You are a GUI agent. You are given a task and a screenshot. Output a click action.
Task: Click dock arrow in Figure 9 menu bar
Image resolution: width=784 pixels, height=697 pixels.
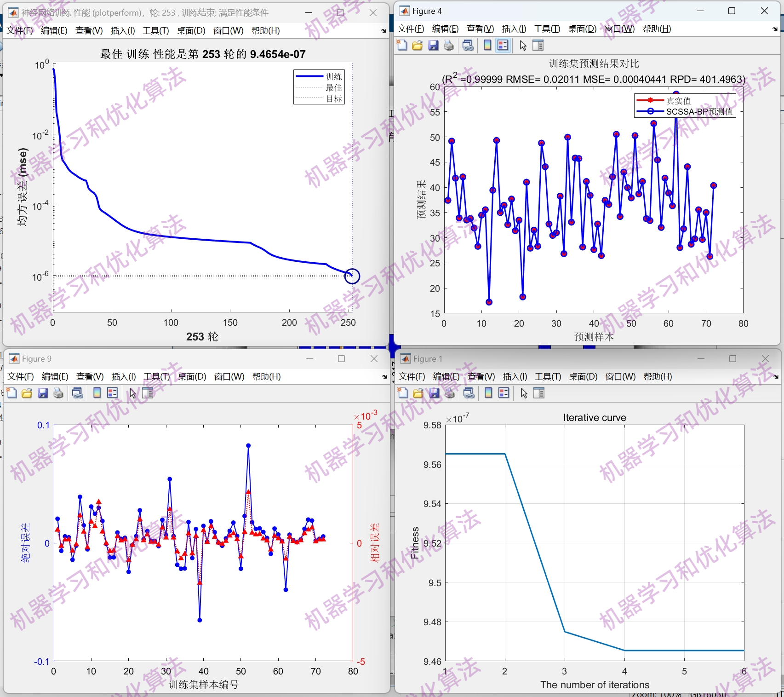pos(384,377)
